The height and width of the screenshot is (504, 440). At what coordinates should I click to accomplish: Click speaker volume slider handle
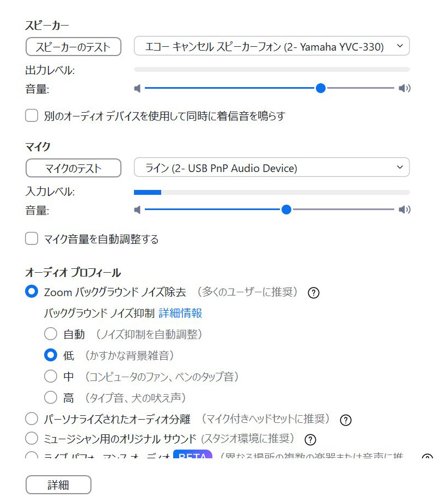point(321,88)
